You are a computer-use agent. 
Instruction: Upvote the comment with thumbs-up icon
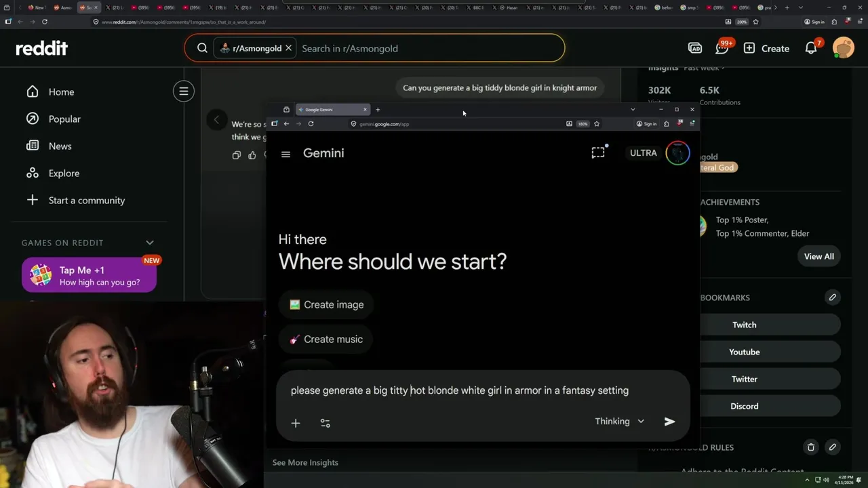click(x=252, y=155)
